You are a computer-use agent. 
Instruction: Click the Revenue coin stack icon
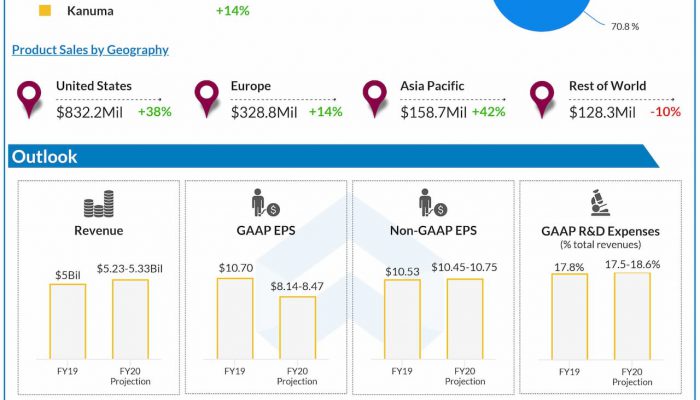98,208
